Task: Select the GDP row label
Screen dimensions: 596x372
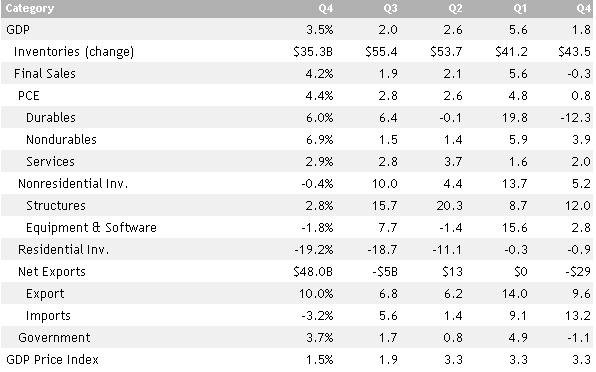Action: 18,30
